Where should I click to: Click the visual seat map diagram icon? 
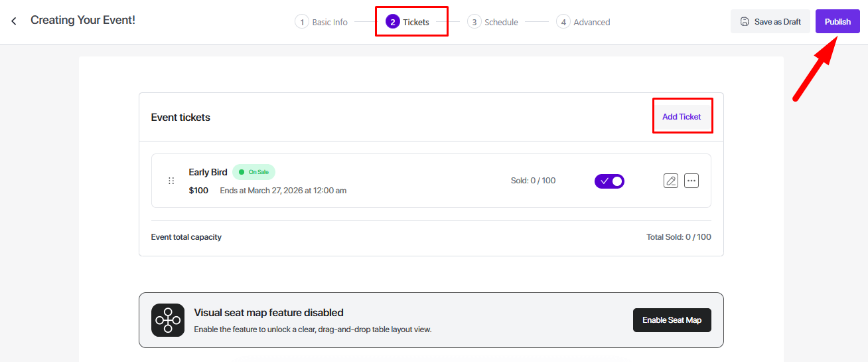[x=168, y=320]
